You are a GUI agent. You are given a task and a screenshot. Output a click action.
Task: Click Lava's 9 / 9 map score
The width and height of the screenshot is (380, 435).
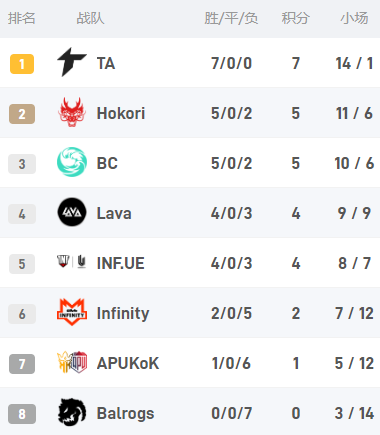click(x=354, y=213)
